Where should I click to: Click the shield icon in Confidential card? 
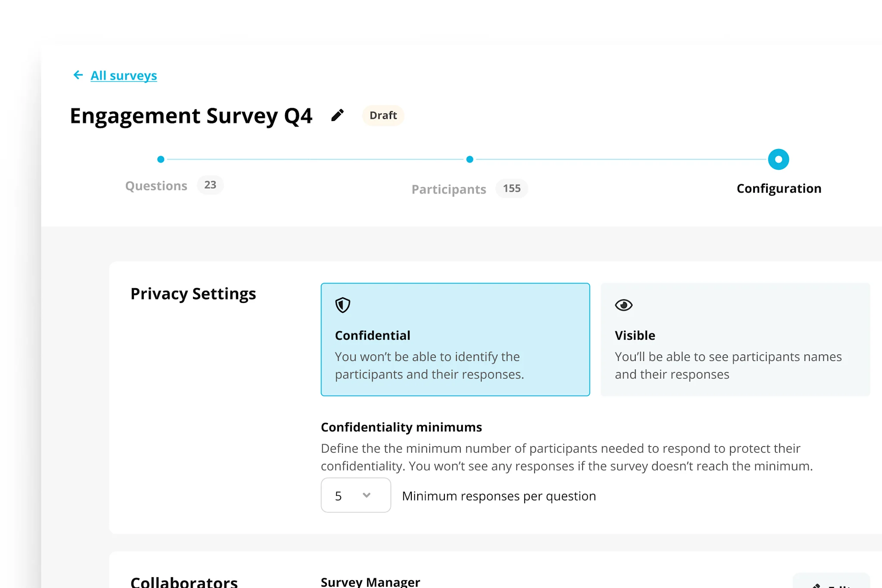pyautogui.click(x=343, y=305)
